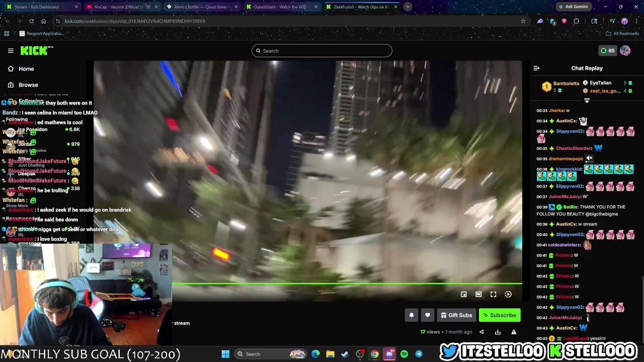Share the clip
Viewport: 644px width, 362px height.
481,332
